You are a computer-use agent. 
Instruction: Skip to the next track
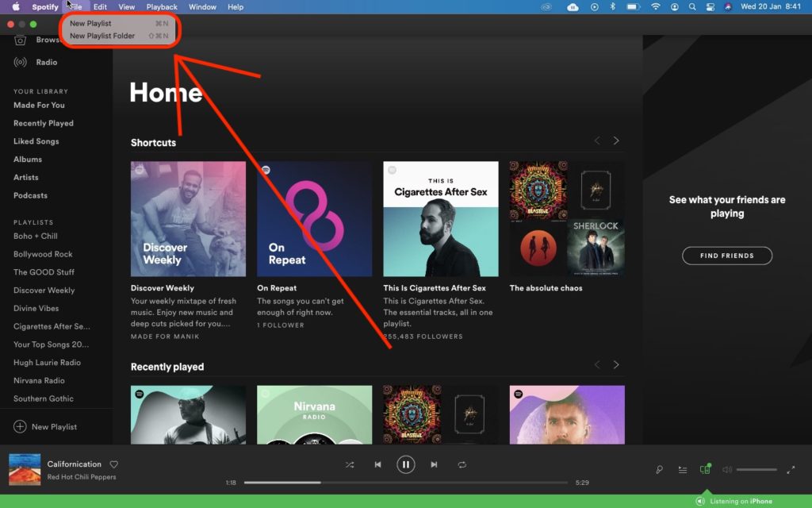click(x=434, y=464)
